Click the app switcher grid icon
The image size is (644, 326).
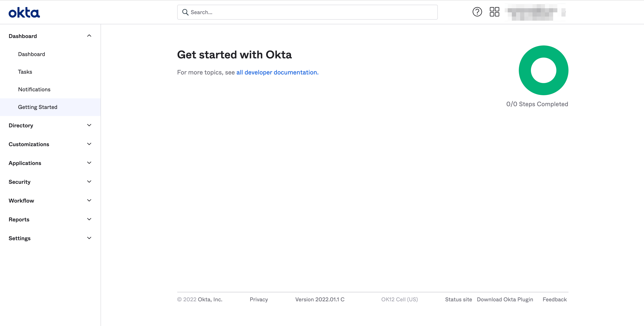pyautogui.click(x=494, y=12)
